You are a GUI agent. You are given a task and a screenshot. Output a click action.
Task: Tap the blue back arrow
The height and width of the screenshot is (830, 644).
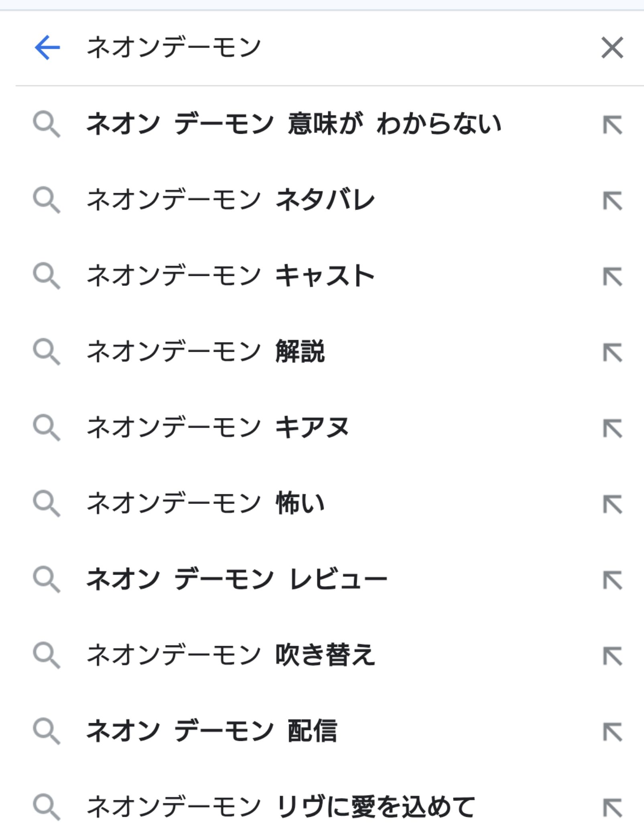(x=47, y=47)
